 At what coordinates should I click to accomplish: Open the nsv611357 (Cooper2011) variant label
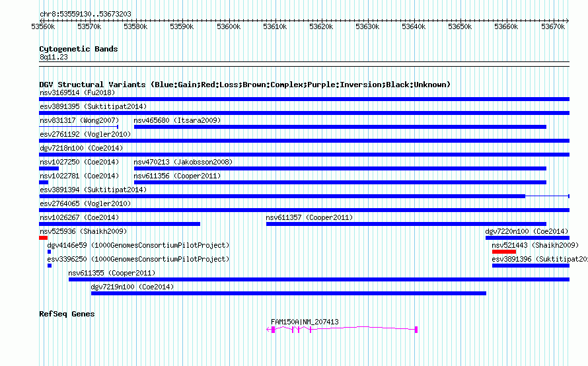coord(309,217)
